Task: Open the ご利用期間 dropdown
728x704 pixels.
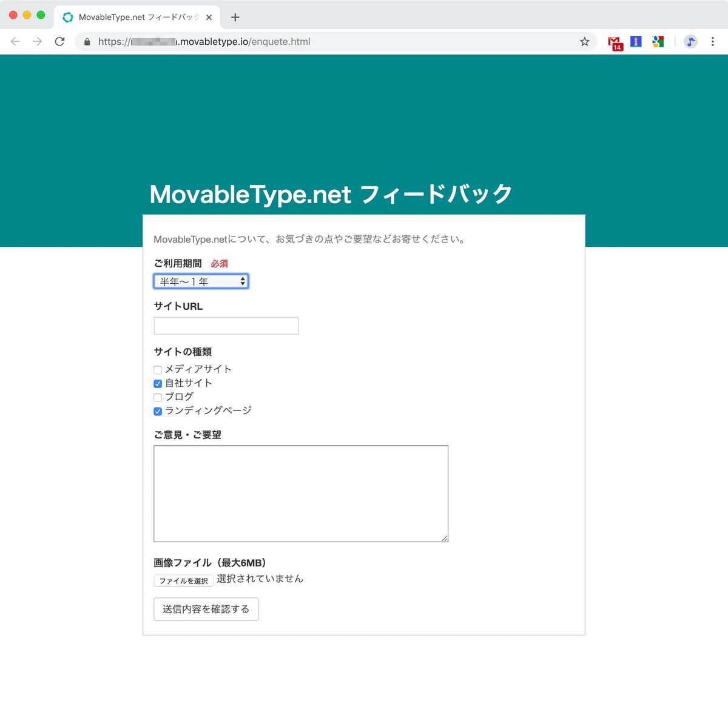Action: click(201, 281)
